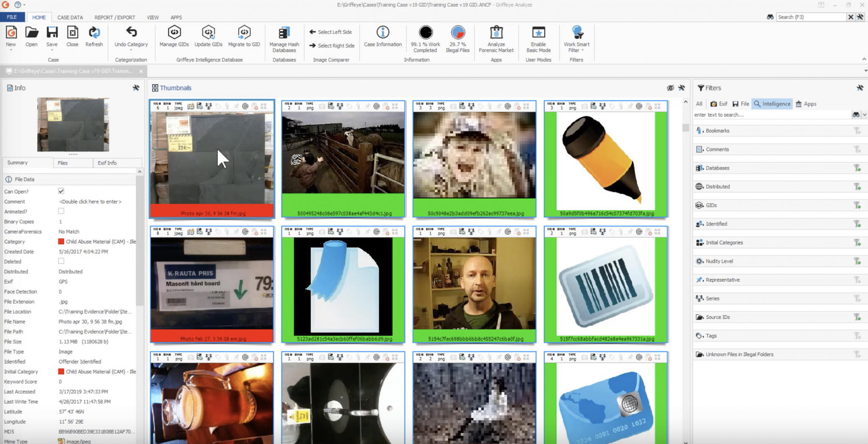Check the Animated? checkbox

pyautogui.click(x=61, y=211)
